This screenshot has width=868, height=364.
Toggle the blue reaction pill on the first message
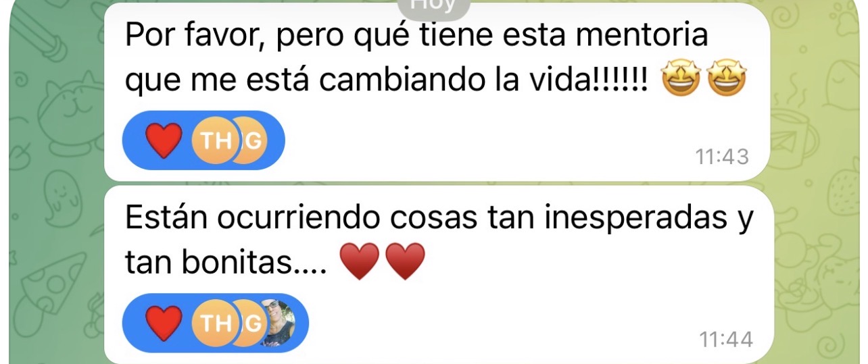click(203, 141)
